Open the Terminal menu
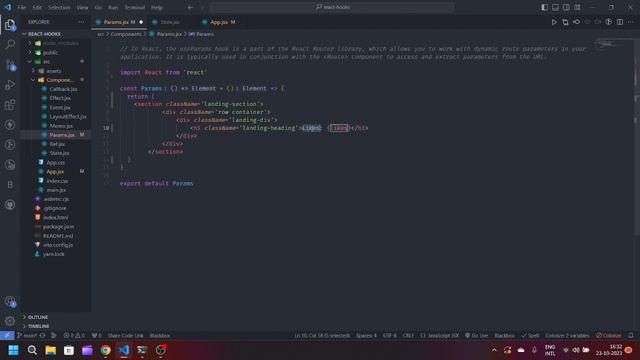 click(135, 7)
